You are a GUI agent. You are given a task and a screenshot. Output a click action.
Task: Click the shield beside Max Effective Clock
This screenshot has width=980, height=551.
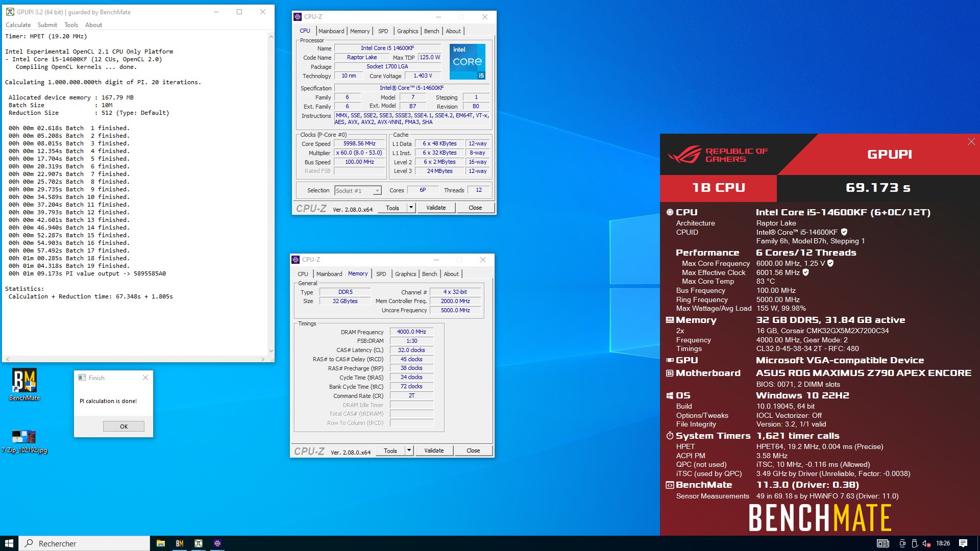[805, 272]
